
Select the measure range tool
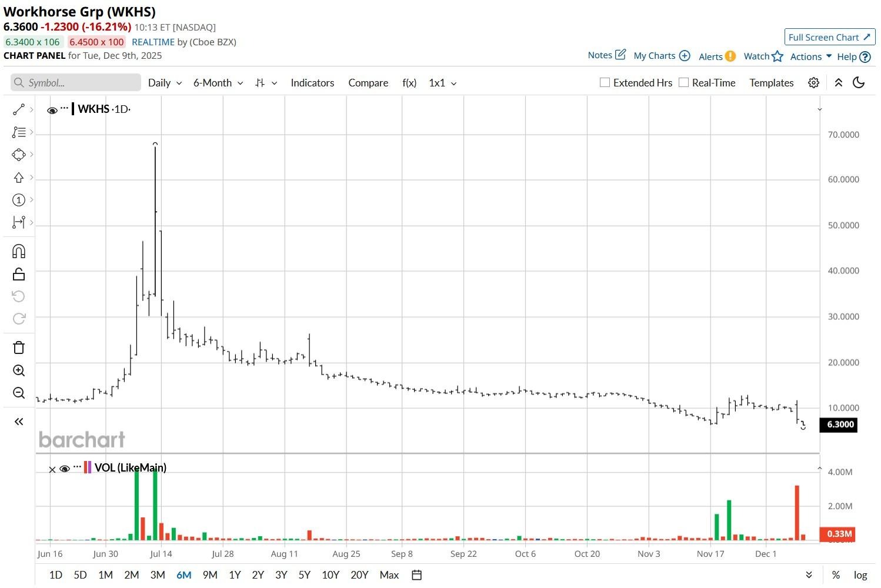coord(19,222)
